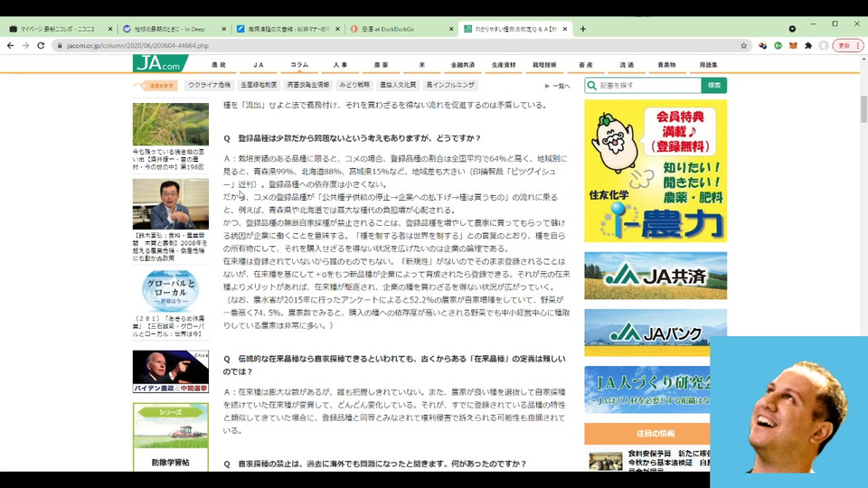Open the 生産資材 navigation item
Viewport: 868px width, 488px height.
pyautogui.click(x=504, y=65)
